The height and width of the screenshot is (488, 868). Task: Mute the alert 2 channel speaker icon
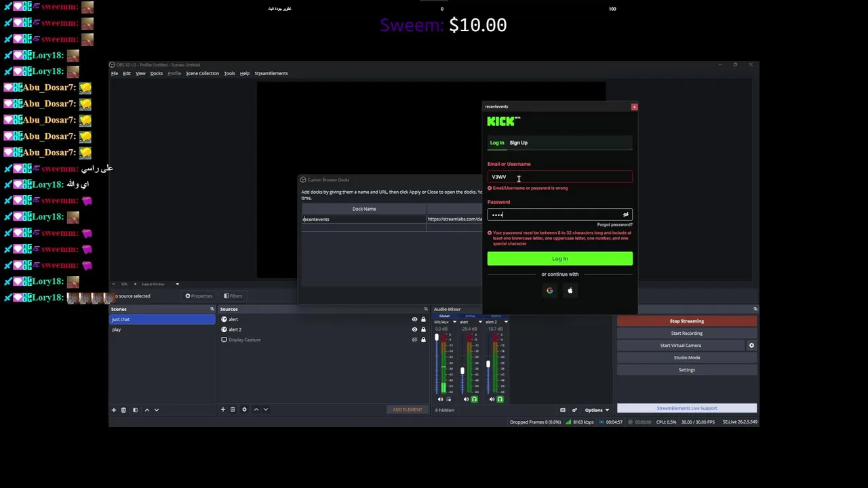(492, 399)
